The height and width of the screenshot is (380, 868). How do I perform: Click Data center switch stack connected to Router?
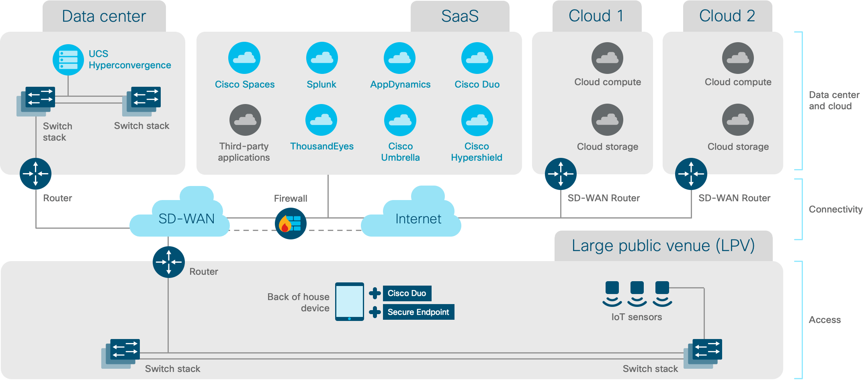click(x=36, y=101)
